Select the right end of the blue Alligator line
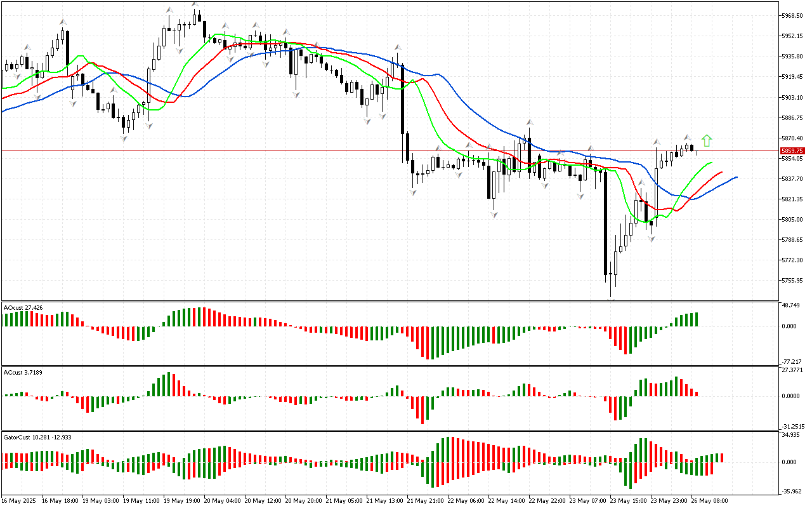 [737, 177]
